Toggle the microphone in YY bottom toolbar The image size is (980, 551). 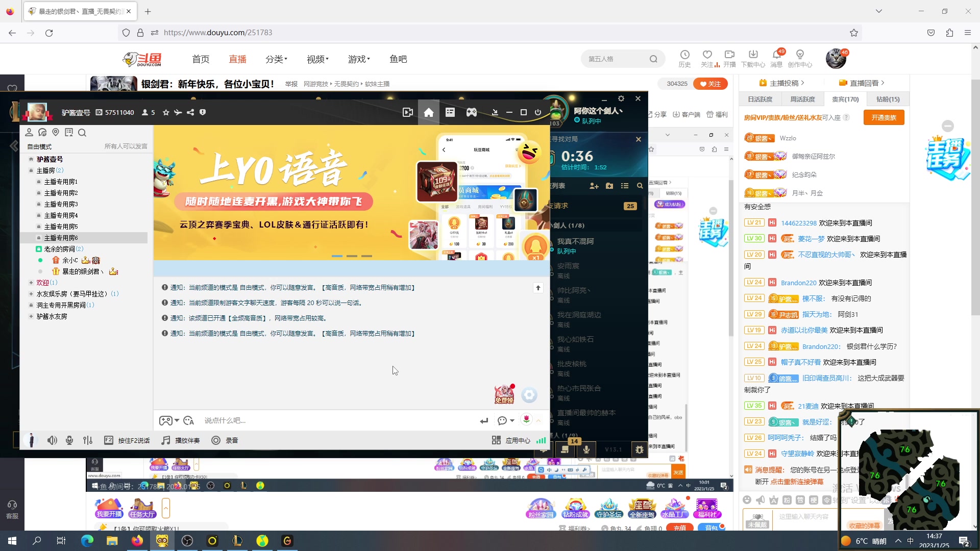pos(69,440)
